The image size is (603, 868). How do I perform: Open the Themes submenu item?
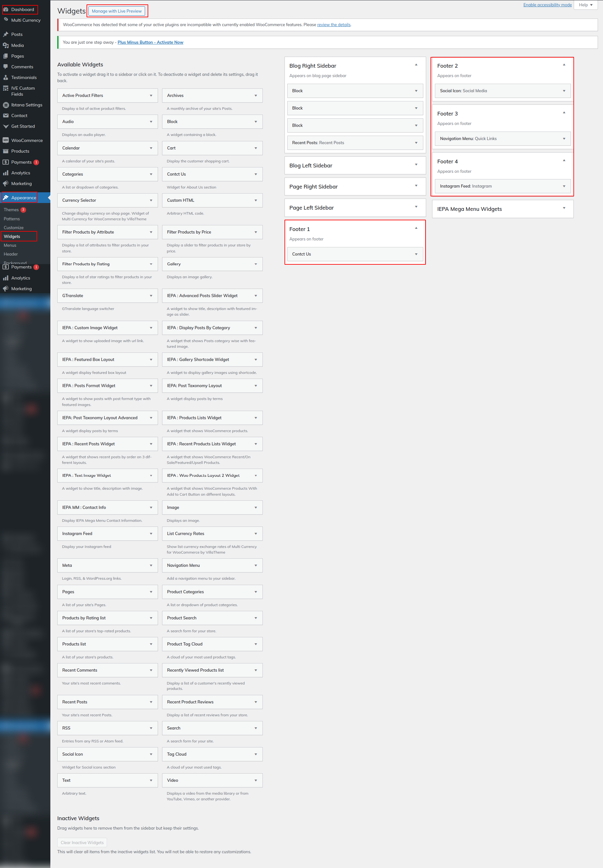[11, 210]
